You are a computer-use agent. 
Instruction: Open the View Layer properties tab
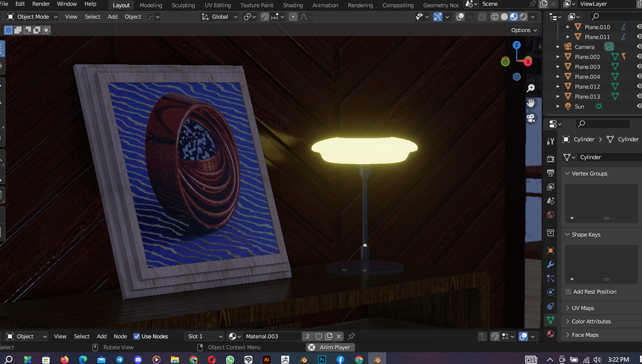click(550, 187)
